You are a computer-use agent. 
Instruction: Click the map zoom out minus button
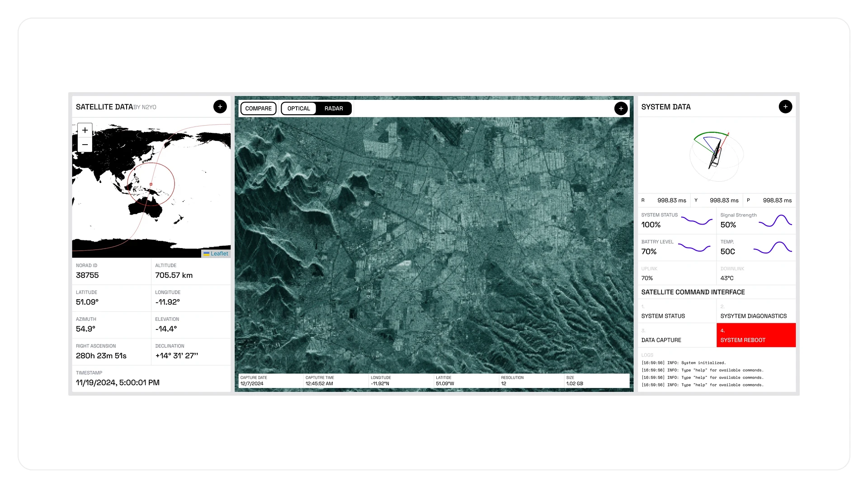coord(85,145)
